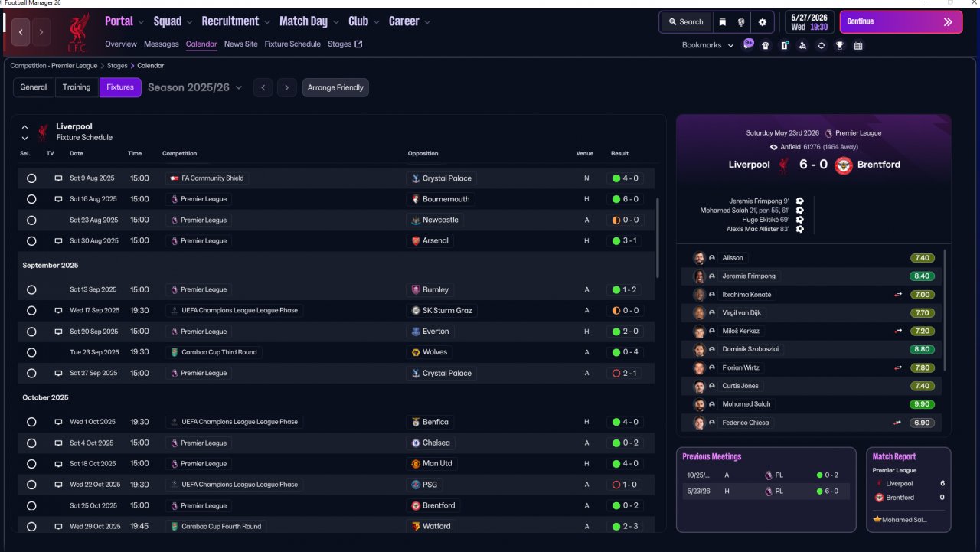Select the Fixtures tab
Image resolution: width=980 pixels, height=552 pixels.
click(x=120, y=87)
